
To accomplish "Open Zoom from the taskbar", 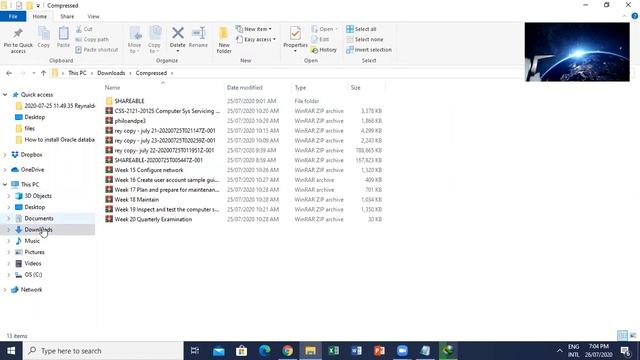I will point(402,351).
